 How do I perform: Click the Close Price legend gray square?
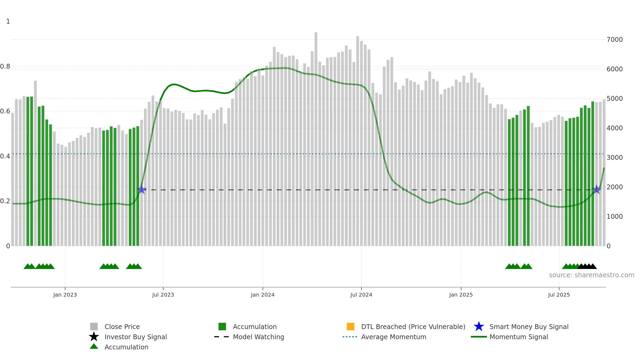point(94,326)
